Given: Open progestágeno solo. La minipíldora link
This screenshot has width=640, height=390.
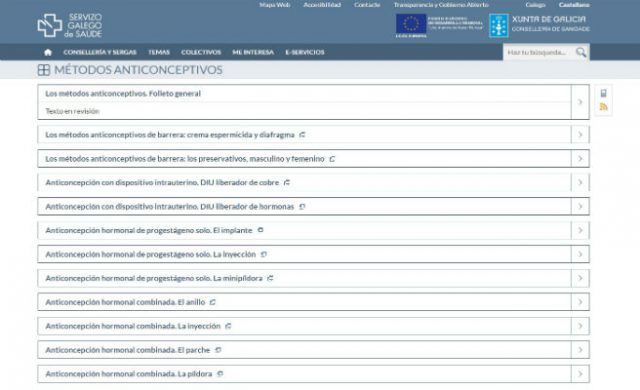Looking at the screenshot, I should [x=154, y=278].
